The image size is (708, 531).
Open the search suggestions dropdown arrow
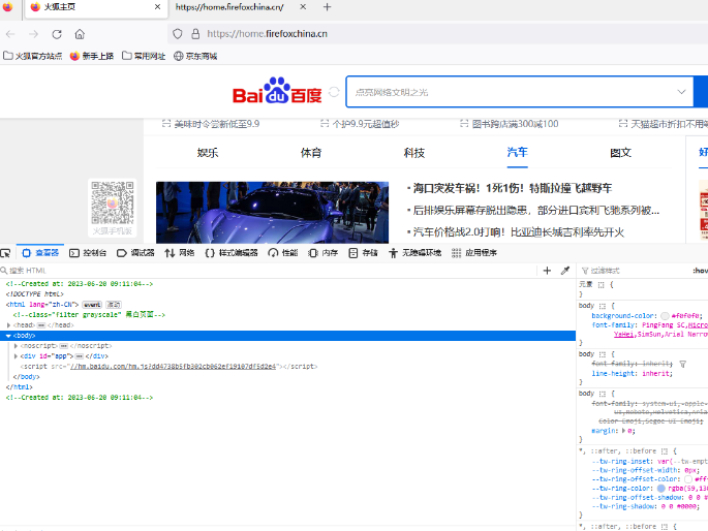point(681,92)
